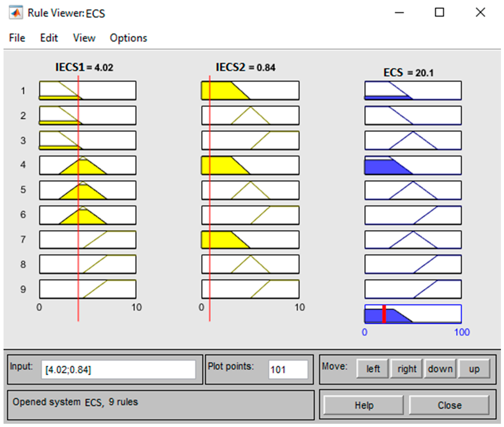Click rule 5 IECS2 membership plot

(x=250, y=190)
